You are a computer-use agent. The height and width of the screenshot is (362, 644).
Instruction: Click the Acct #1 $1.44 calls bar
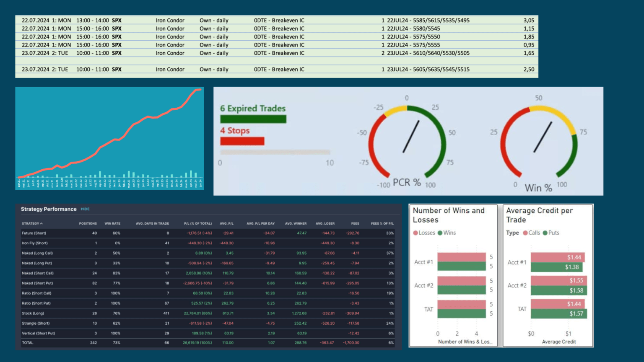[x=558, y=257]
